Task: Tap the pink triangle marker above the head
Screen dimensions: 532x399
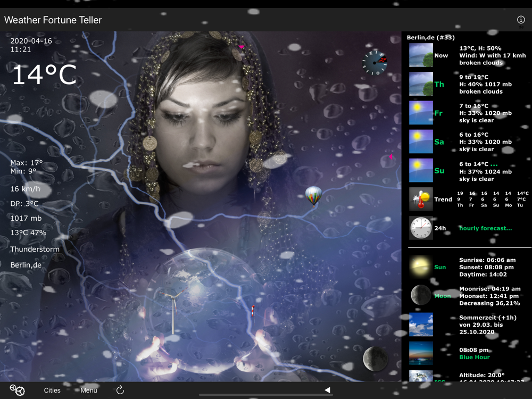Action: click(241, 47)
